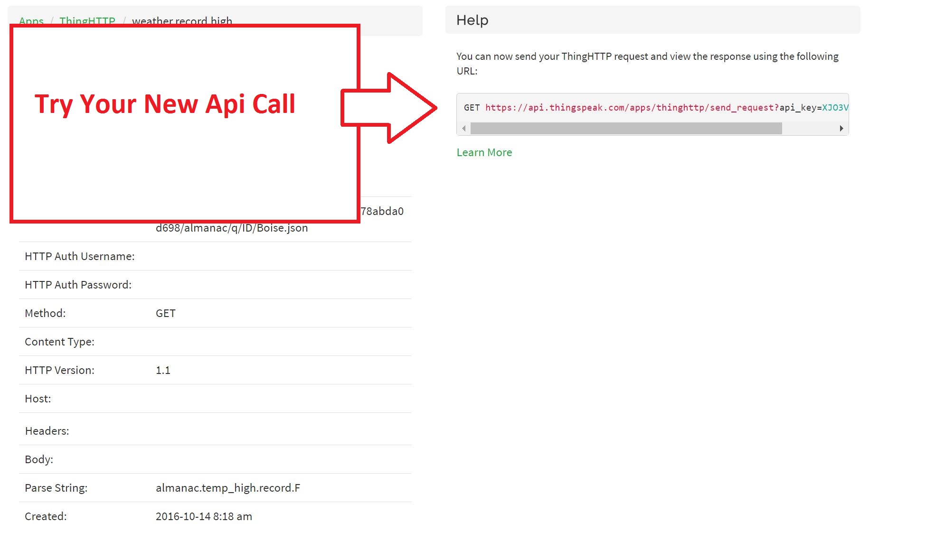926x560 pixels.
Task: Click the GET label in the code box
Action: pyautogui.click(x=472, y=108)
